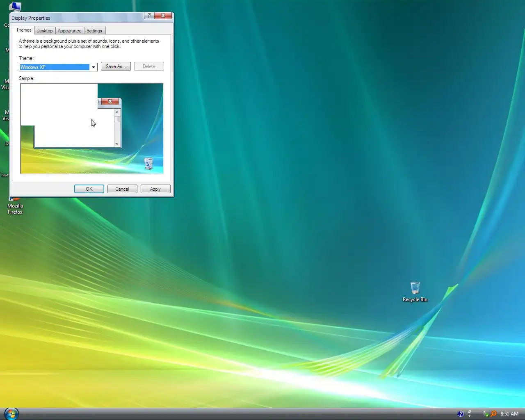This screenshot has height=420, width=525.
Task: Click the Save As... button
Action: (116, 66)
